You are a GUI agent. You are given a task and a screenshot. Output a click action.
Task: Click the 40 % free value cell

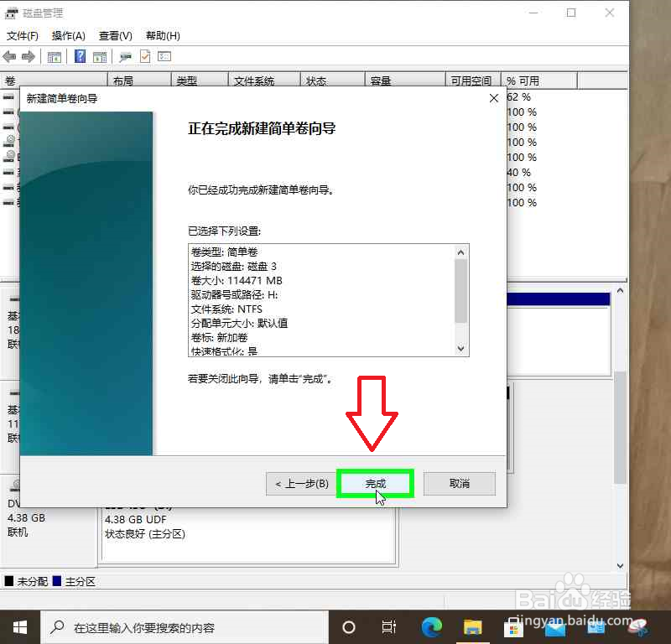click(x=518, y=173)
